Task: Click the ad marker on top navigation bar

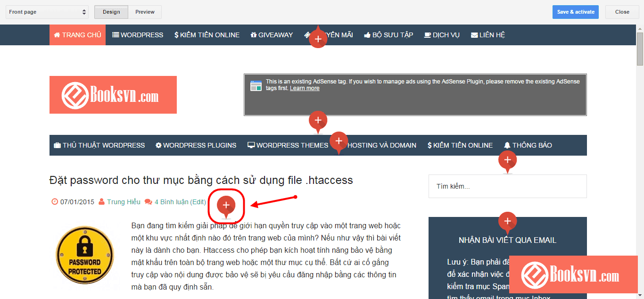Action: coord(318,39)
